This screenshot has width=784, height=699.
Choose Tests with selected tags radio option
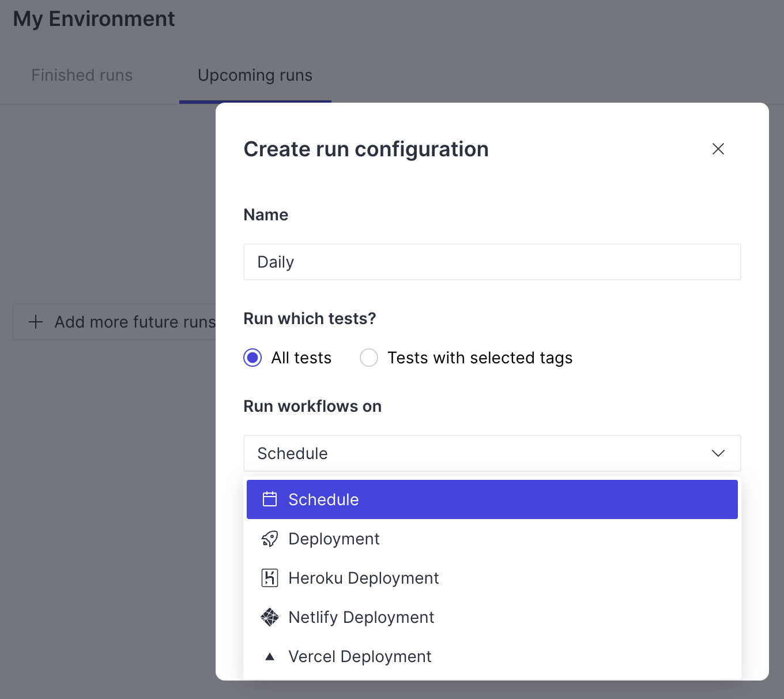(x=369, y=358)
